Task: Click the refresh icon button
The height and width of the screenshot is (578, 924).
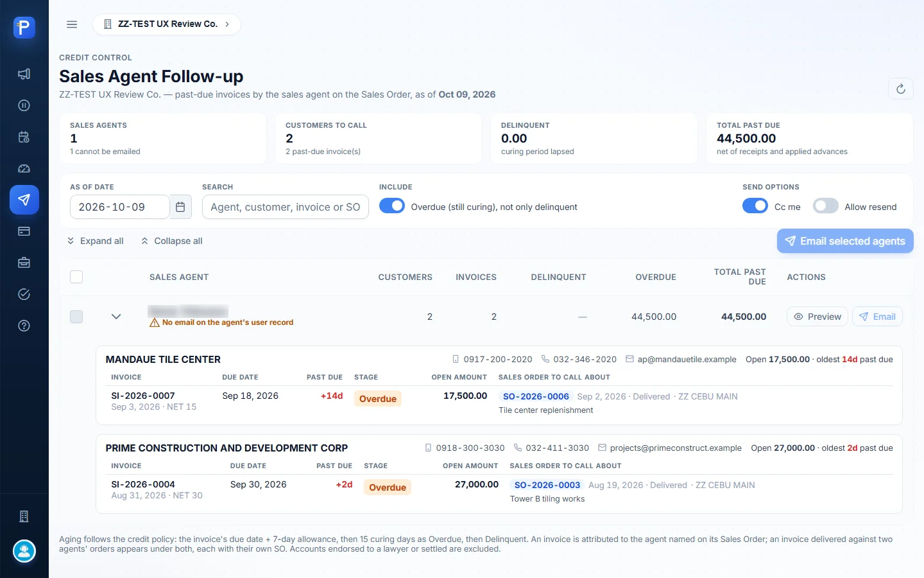Action: coord(900,89)
